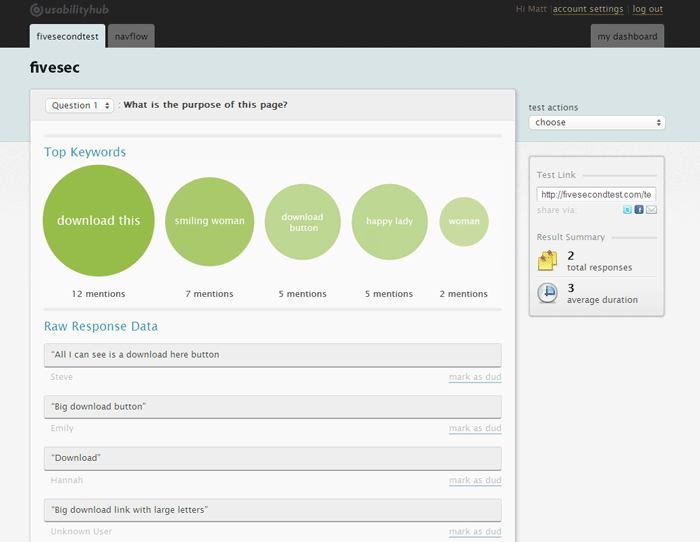Image resolution: width=700 pixels, height=542 pixels.
Task: Open the my dashboard tab
Action: coord(627,36)
